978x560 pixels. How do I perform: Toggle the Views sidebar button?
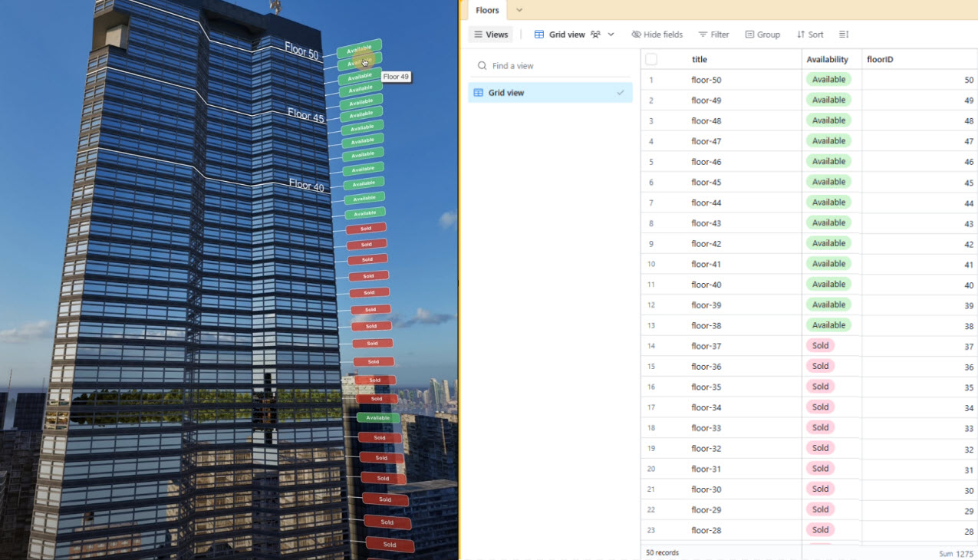(x=491, y=35)
